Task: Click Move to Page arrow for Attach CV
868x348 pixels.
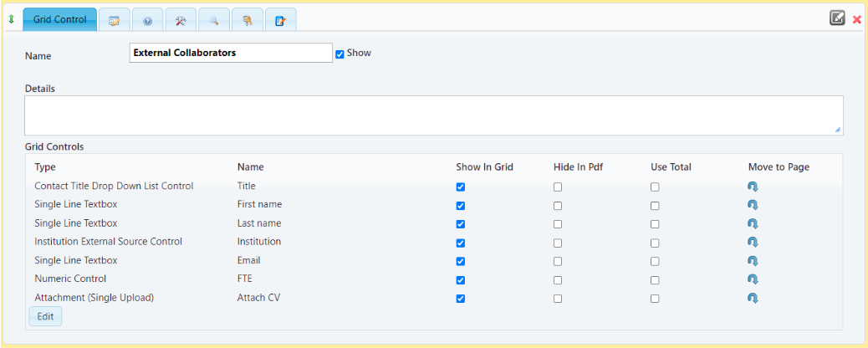Action: coord(753,298)
